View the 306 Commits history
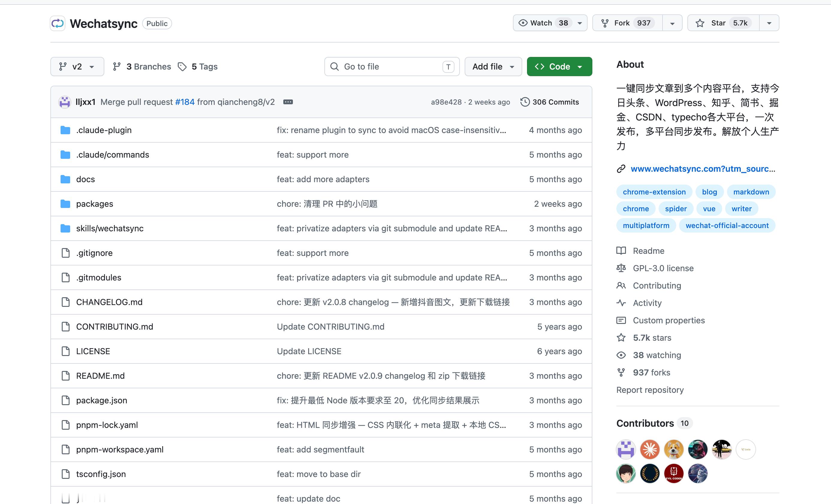Viewport: 831px width, 504px height. coord(550,102)
